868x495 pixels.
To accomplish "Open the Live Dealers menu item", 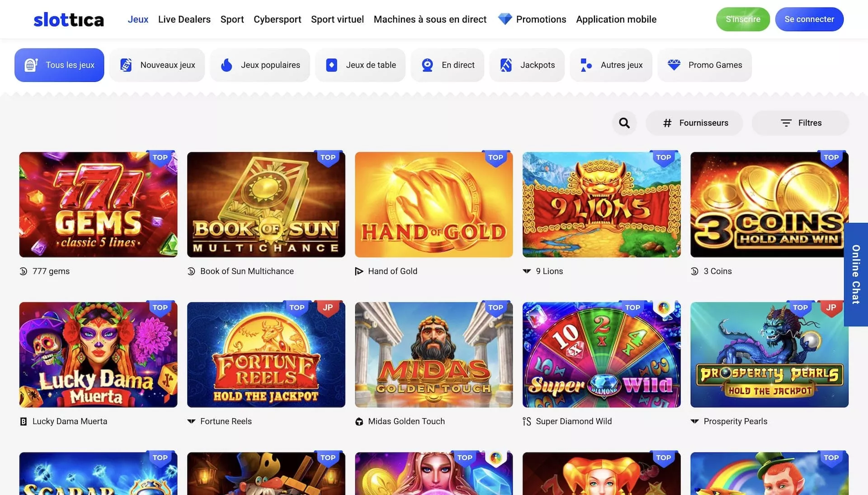I will [184, 19].
